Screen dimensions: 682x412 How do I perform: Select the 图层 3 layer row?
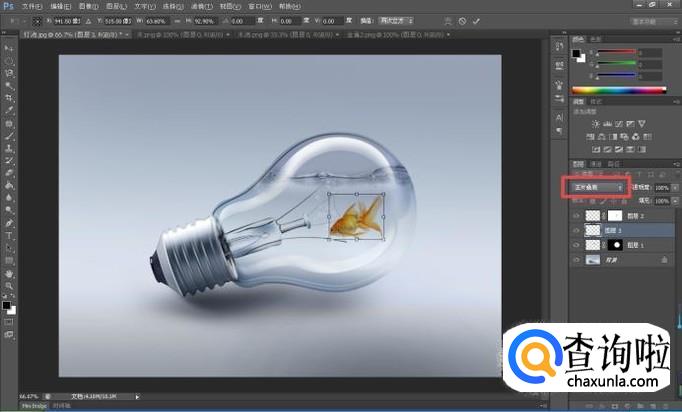click(x=620, y=230)
